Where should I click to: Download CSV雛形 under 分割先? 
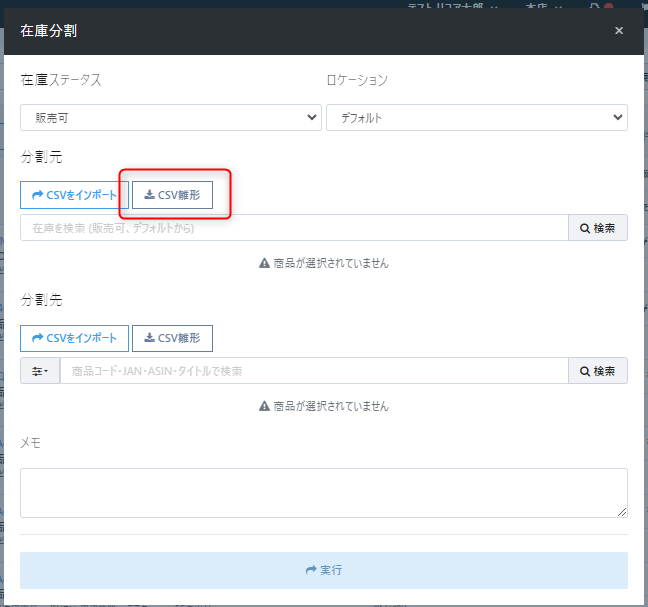pos(172,338)
